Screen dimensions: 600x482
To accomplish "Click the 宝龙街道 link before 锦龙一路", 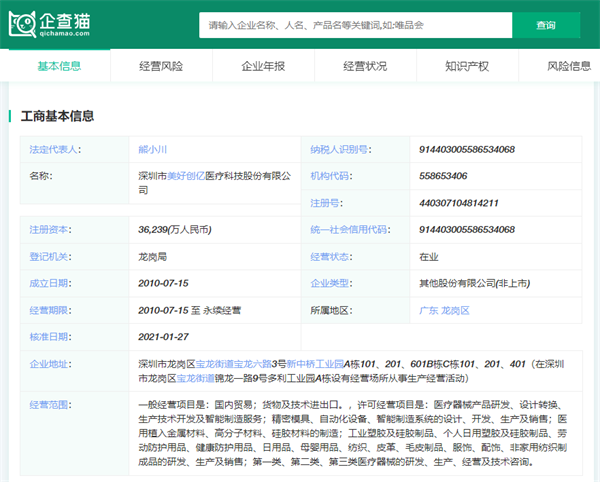I will click(x=196, y=379).
